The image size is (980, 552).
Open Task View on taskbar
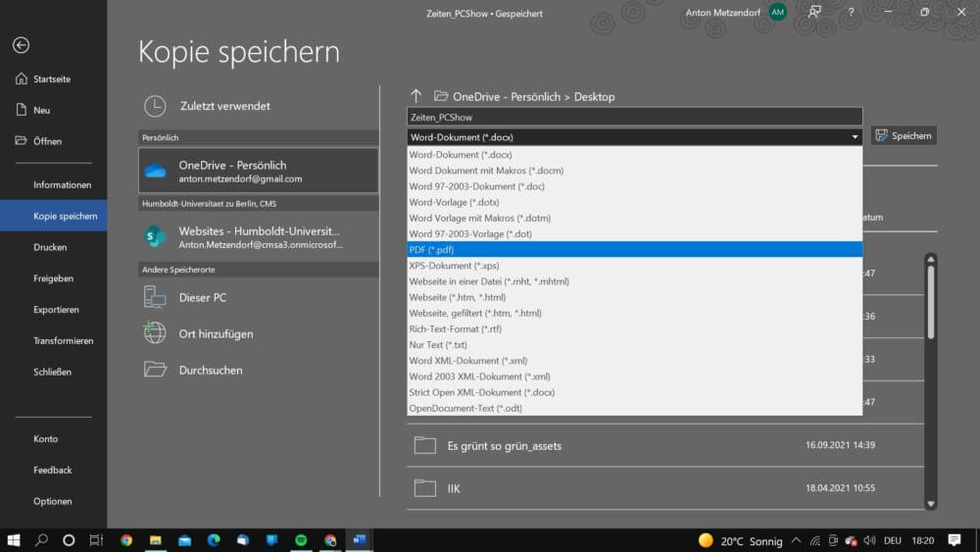coord(96,540)
